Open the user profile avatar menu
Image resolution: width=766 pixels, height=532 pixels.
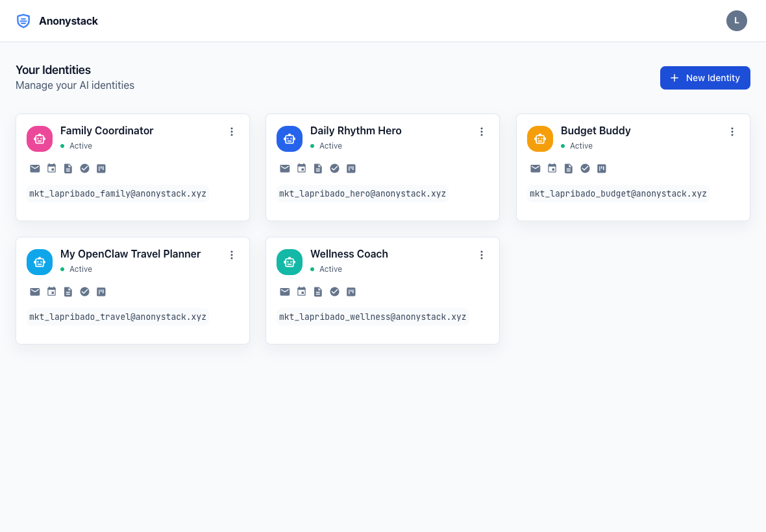737,21
